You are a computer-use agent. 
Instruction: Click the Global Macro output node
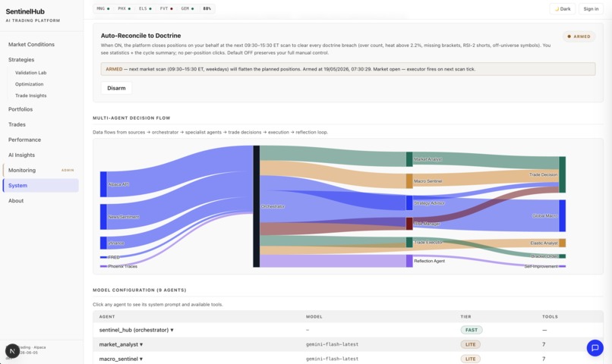tap(563, 215)
